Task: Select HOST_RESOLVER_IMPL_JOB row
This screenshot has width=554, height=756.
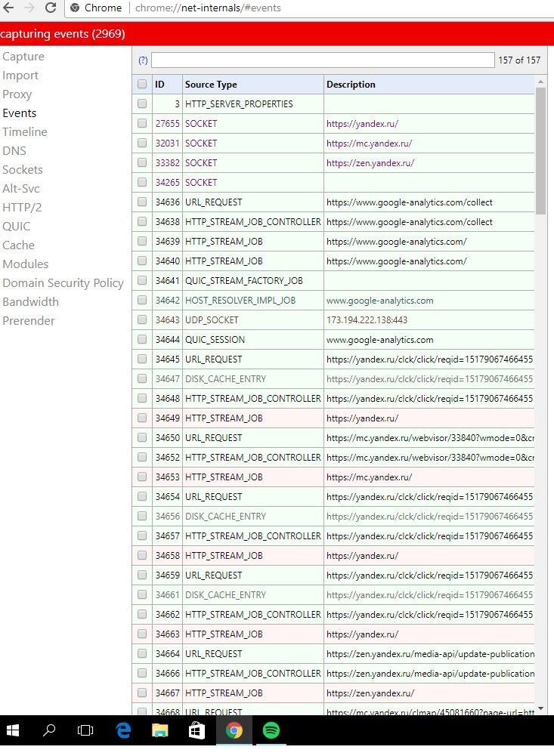Action: [x=333, y=300]
